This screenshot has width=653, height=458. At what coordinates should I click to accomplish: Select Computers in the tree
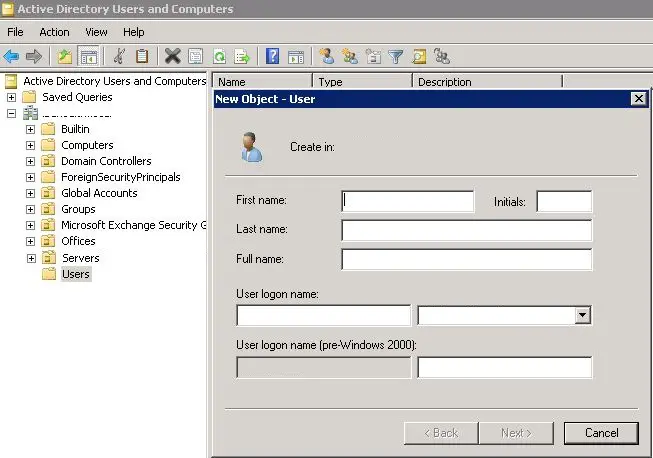(x=87, y=145)
